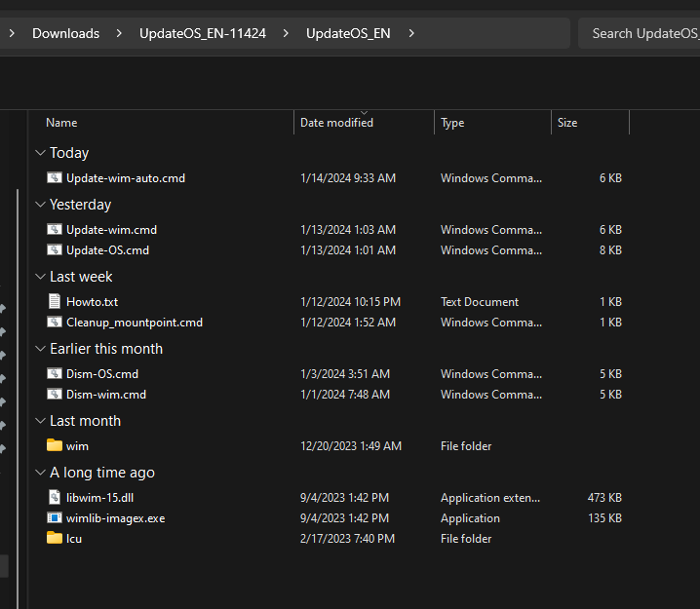Collapse the Last month group
The image size is (700, 609).
(x=40, y=421)
